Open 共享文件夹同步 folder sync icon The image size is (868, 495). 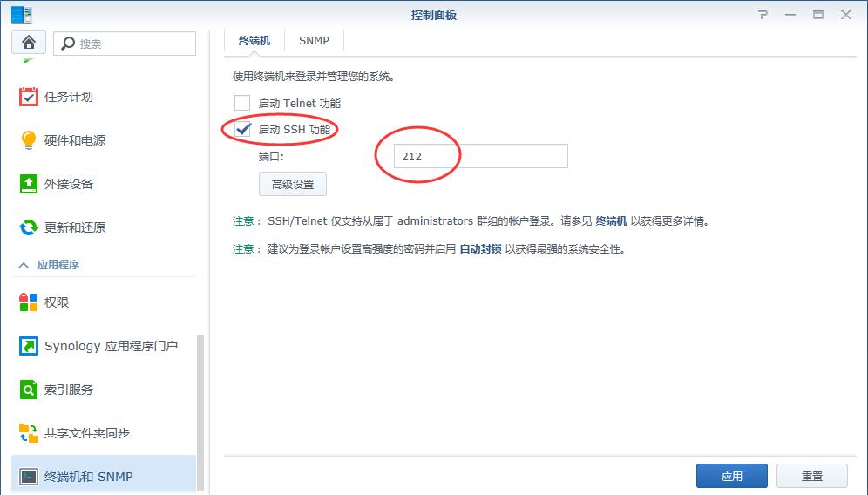click(x=29, y=433)
